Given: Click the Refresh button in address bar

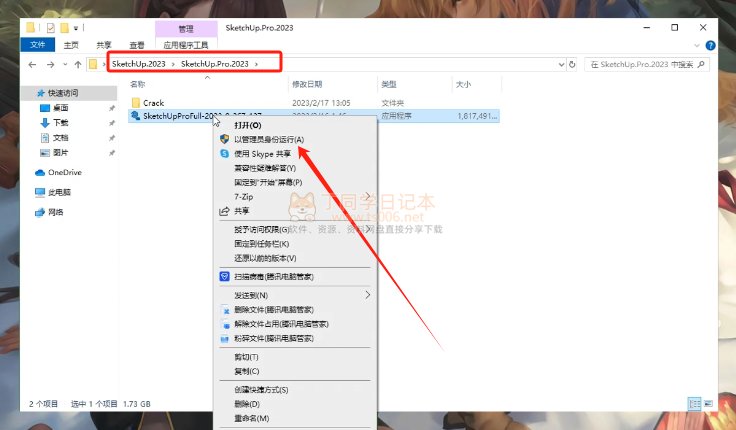Looking at the screenshot, I should pyautogui.click(x=572, y=65).
